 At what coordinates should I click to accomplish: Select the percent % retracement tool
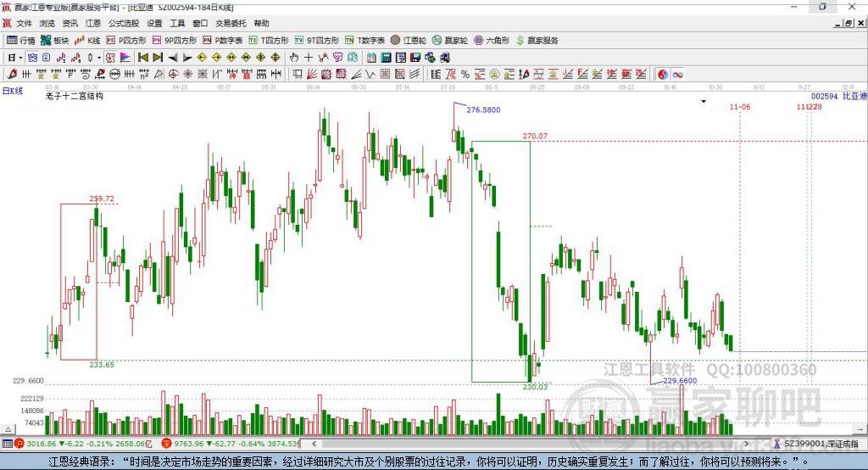(x=465, y=75)
